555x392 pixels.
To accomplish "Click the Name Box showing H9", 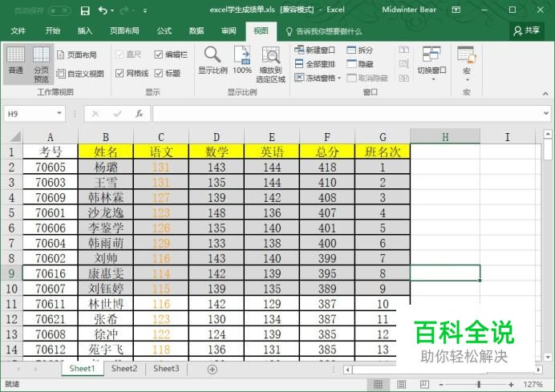I will tap(30, 114).
